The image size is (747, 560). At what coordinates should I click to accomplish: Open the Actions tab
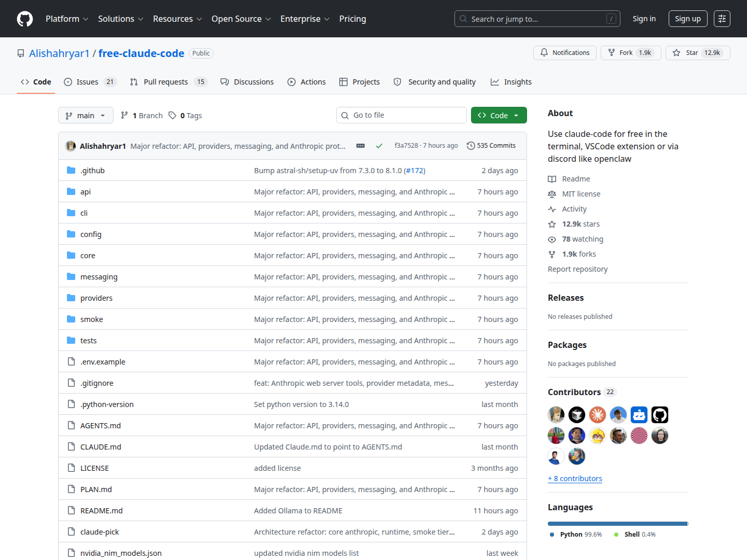307,82
